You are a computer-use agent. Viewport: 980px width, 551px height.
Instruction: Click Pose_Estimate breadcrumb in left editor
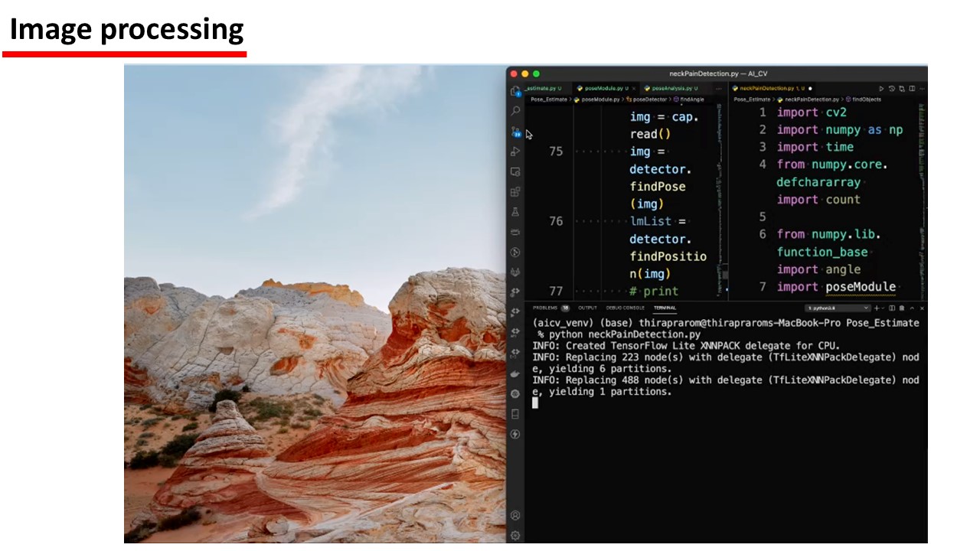tap(549, 99)
